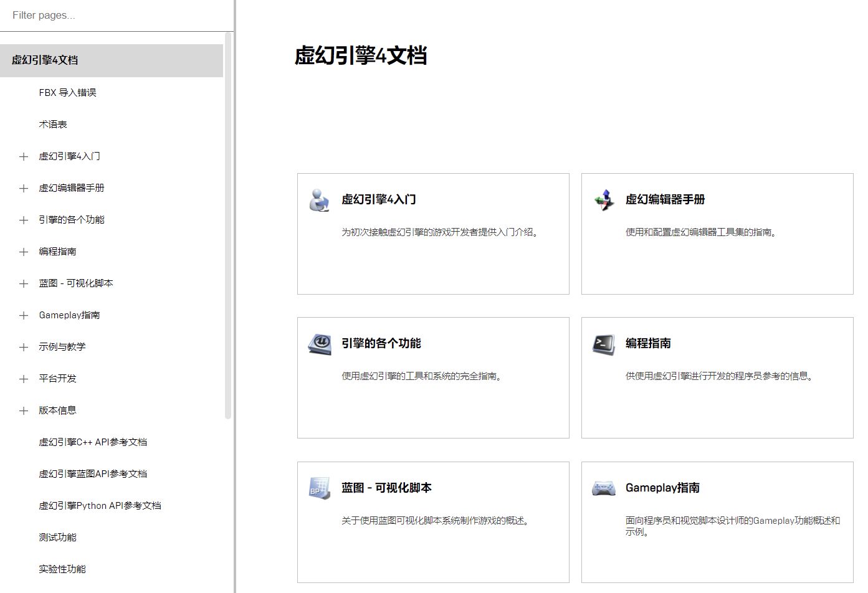Click the gamepad icon on Gameplay指南 card
The image size is (868, 593).
click(603, 488)
